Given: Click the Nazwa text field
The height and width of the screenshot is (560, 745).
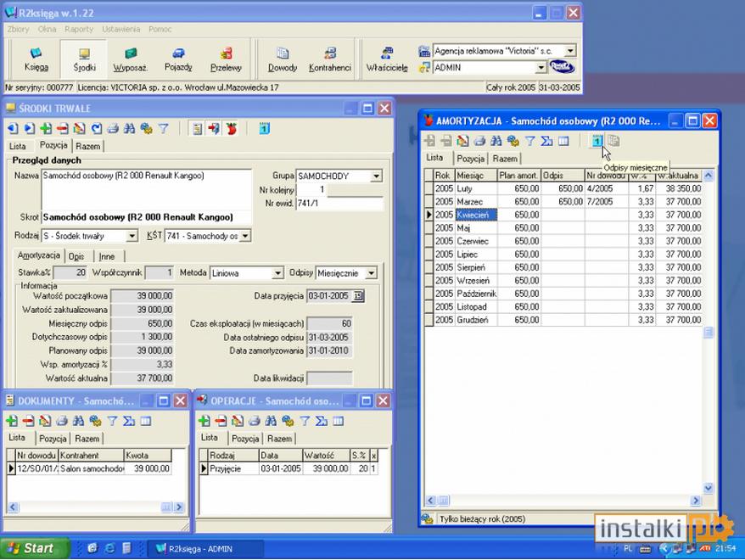Looking at the screenshot, I should click(x=146, y=189).
